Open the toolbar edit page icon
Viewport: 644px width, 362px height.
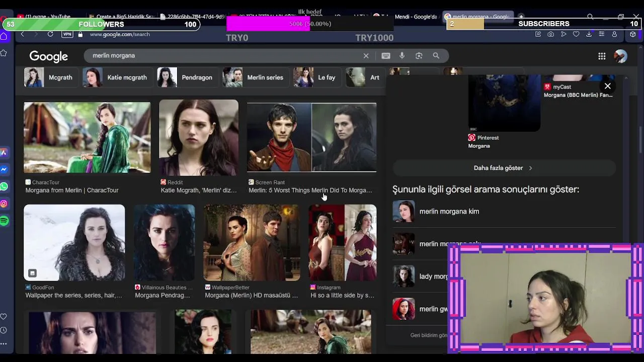[538, 34]
